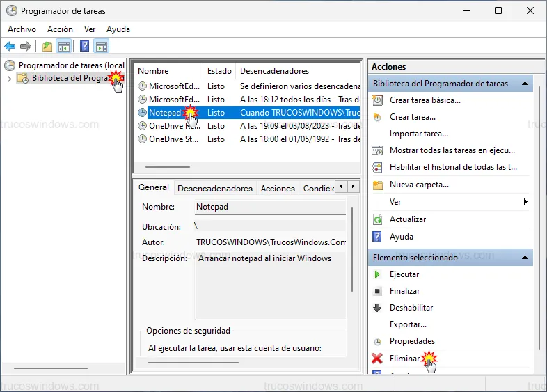Click the task list horizontal scrollbar
This screenshot has height=392, width=547.
click(167, 167)
